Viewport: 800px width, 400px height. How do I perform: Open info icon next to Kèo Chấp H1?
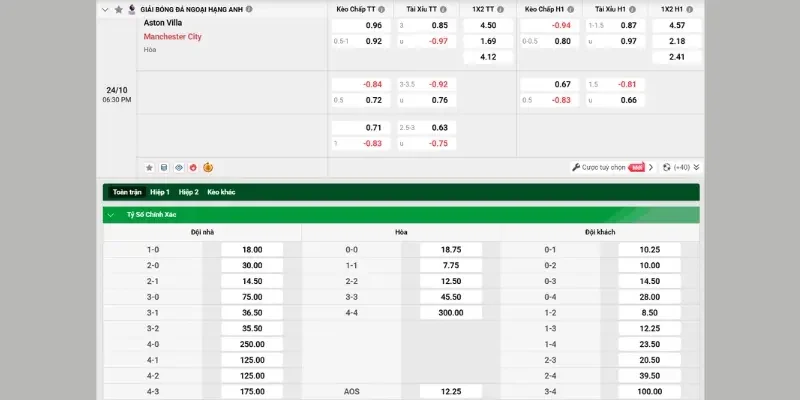point(570,10)
